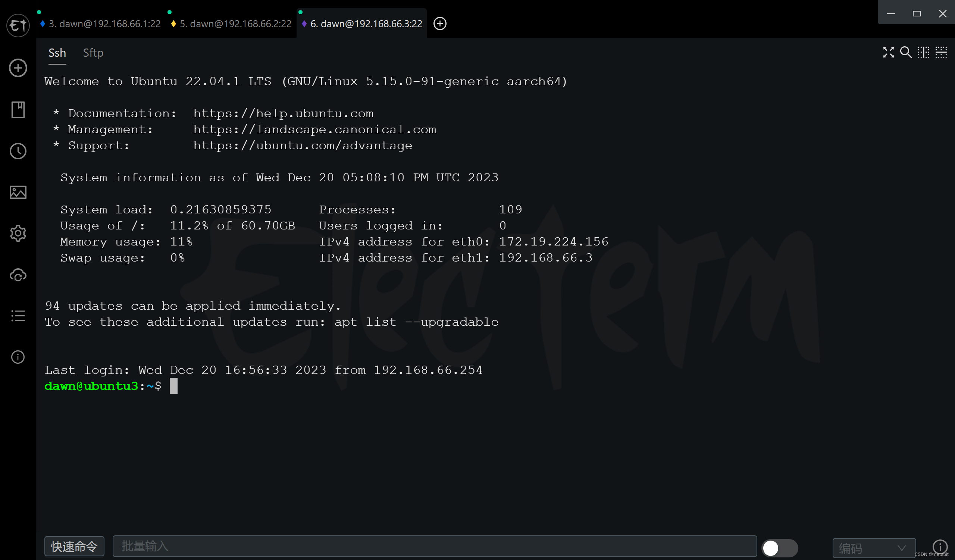
Task: Switch to the Sftp tab
Action: coord(93,53)
